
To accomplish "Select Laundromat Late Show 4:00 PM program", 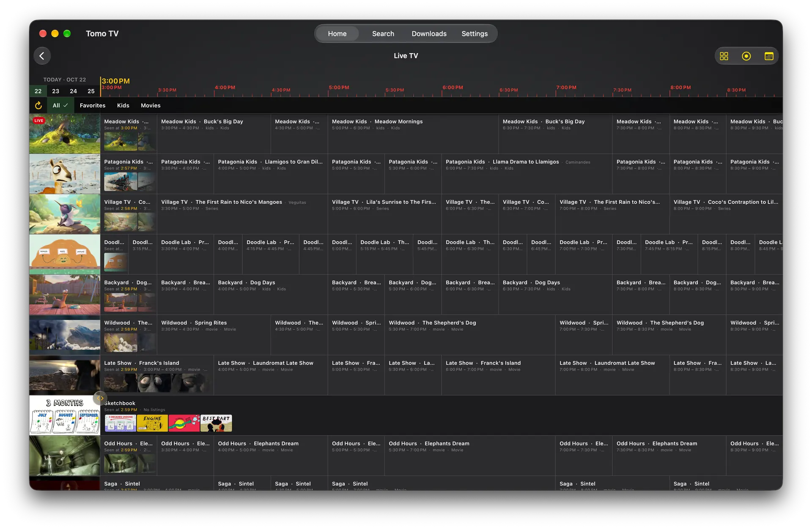I will (271, 375).
